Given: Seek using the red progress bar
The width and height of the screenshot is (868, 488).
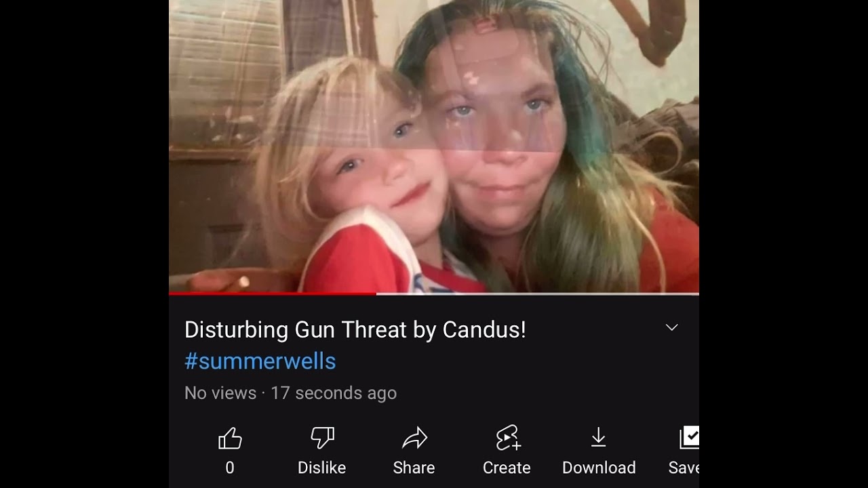Looking at the screenshot, I should [434, 293].
